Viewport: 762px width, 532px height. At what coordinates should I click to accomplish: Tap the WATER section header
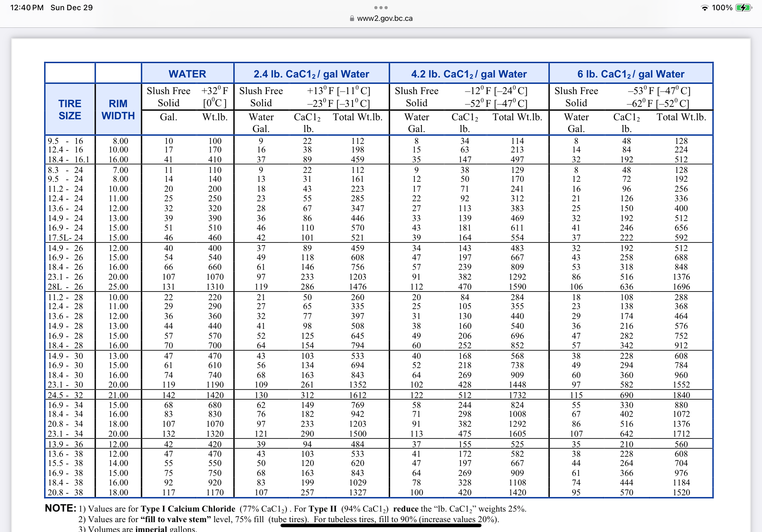[x=187, y=74]
